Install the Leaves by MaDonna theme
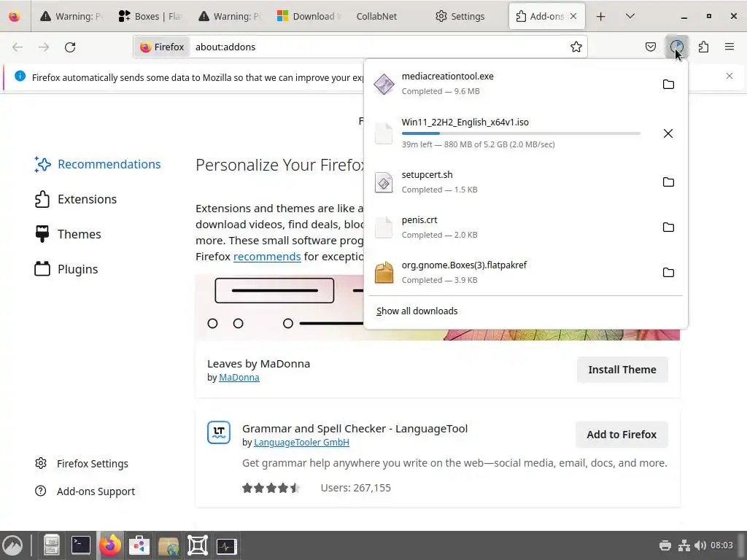747x560 pixels. 622,370
